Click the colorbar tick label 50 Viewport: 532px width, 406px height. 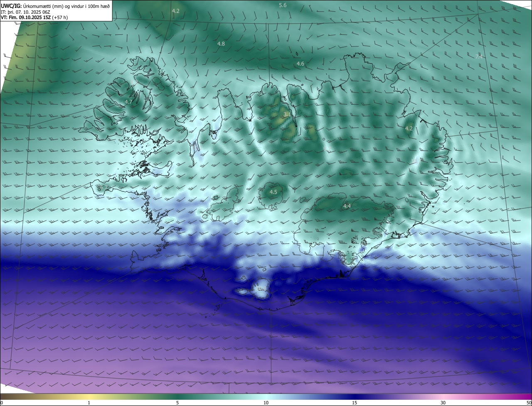pyautogui.click(x=529, y=403)
